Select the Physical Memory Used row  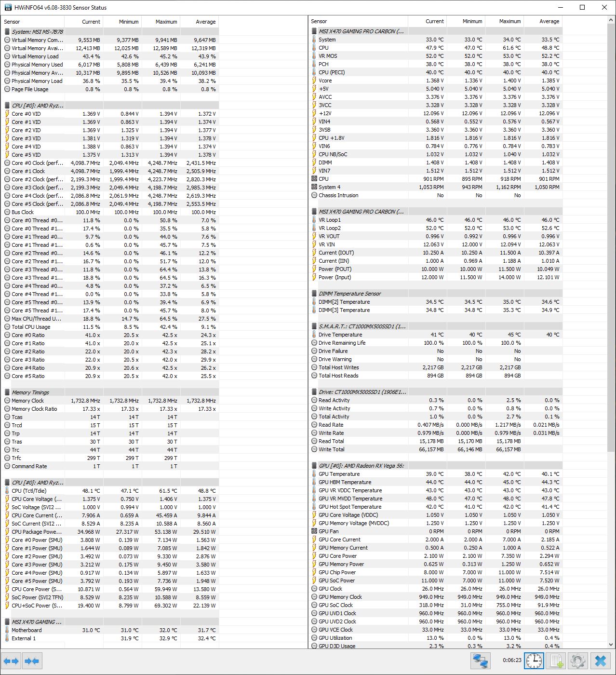point(110,65)
